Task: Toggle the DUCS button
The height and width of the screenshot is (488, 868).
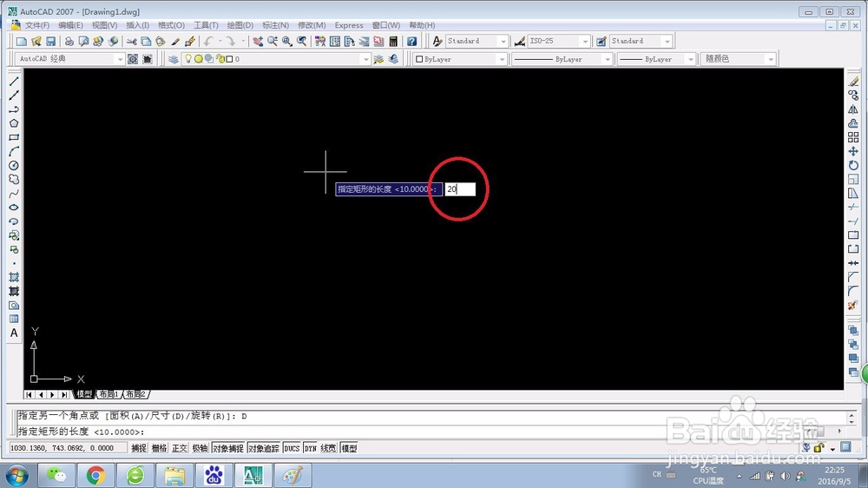Action: coord(292,448)
